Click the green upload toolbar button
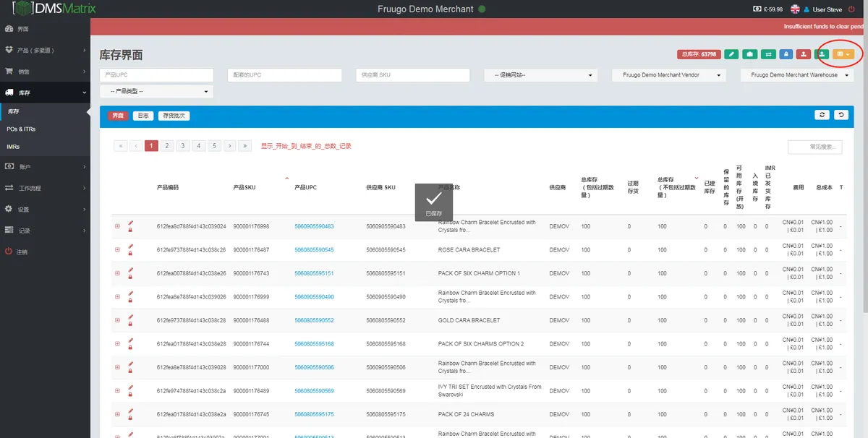868x438 pixels. 822,54
